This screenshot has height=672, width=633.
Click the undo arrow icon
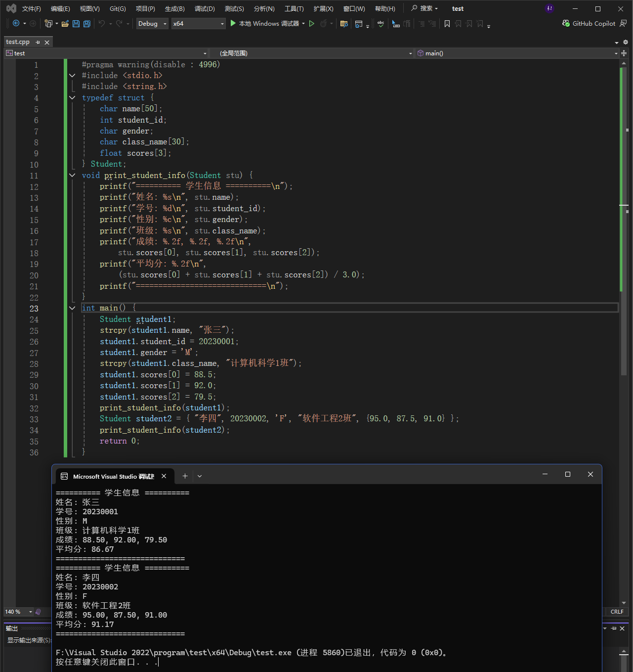click(102, 23)
